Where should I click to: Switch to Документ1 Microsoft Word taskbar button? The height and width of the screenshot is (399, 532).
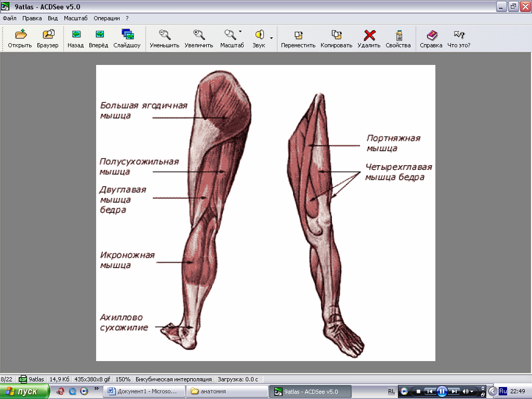click(x=143, y=391)
